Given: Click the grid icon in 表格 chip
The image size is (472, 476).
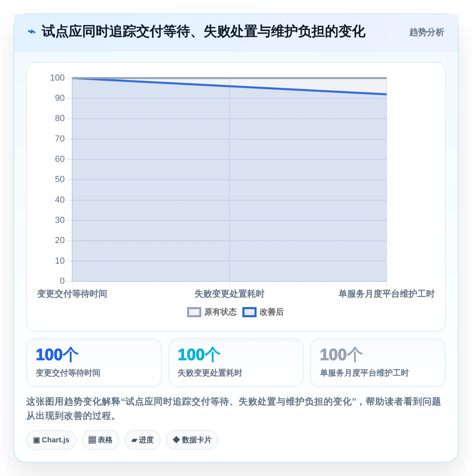Looking at the screenshot, I should [92, 440].
